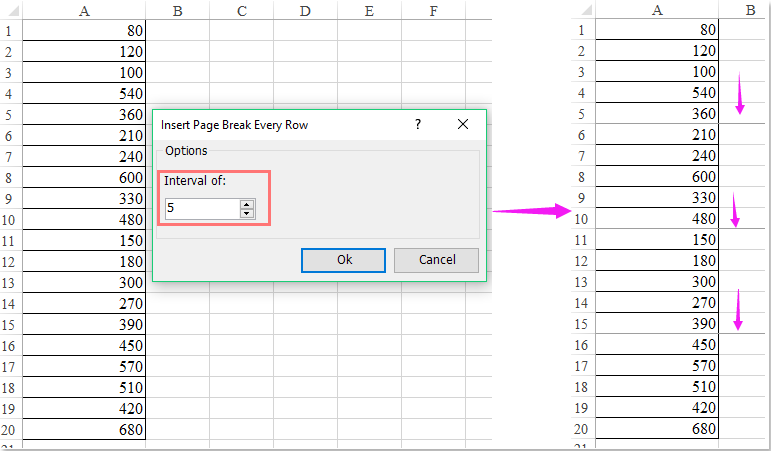
Task: Click left-sheet cell containing 680
Action: click(84, 430)
